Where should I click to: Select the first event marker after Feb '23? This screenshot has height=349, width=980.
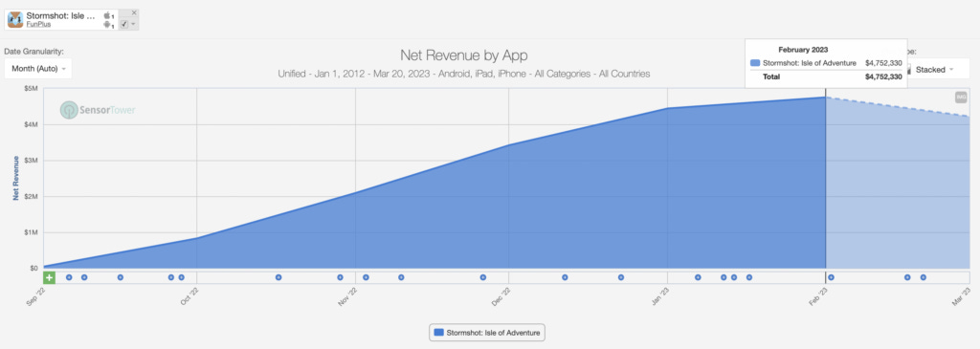click(832, 277)
